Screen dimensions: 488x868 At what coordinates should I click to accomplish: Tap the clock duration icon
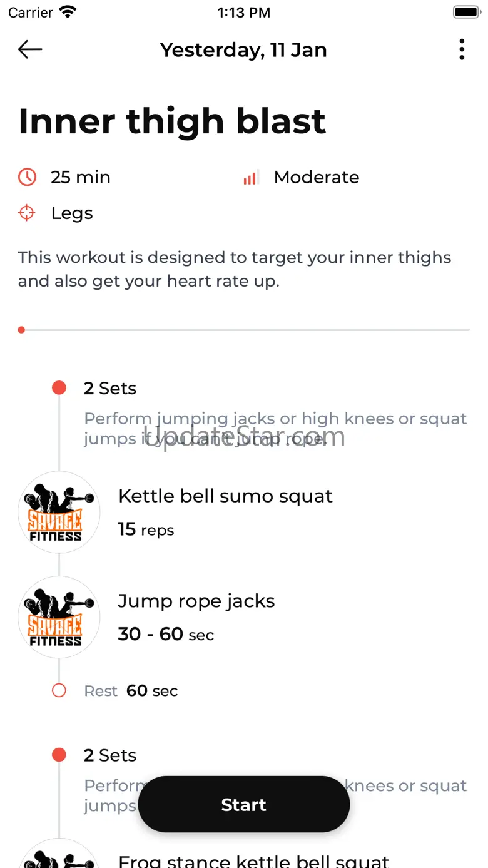(x=27, y=177)
